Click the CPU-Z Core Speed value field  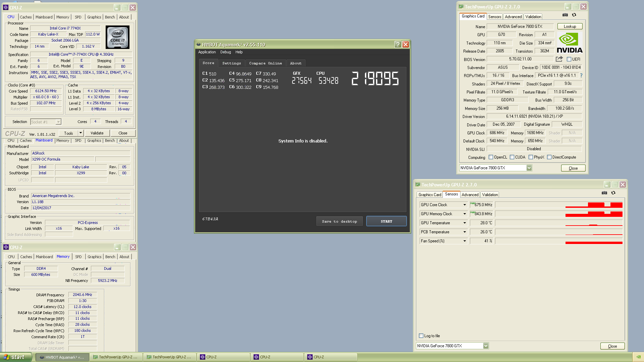click(46, 91)
